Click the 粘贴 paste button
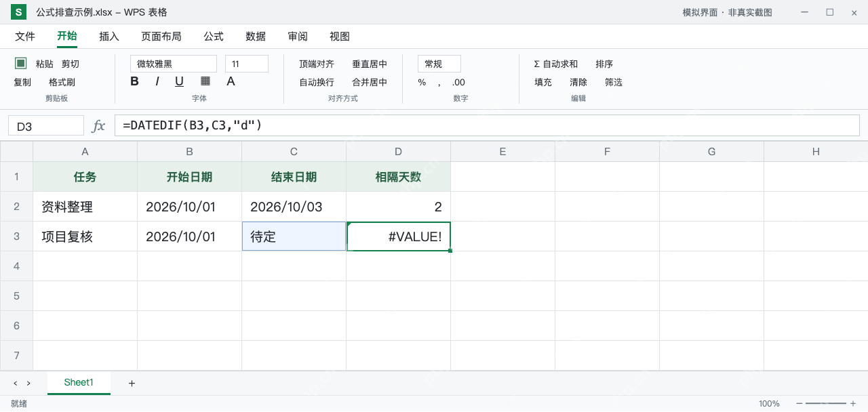This screenshot has width=868, height=412. coord(45,64)
